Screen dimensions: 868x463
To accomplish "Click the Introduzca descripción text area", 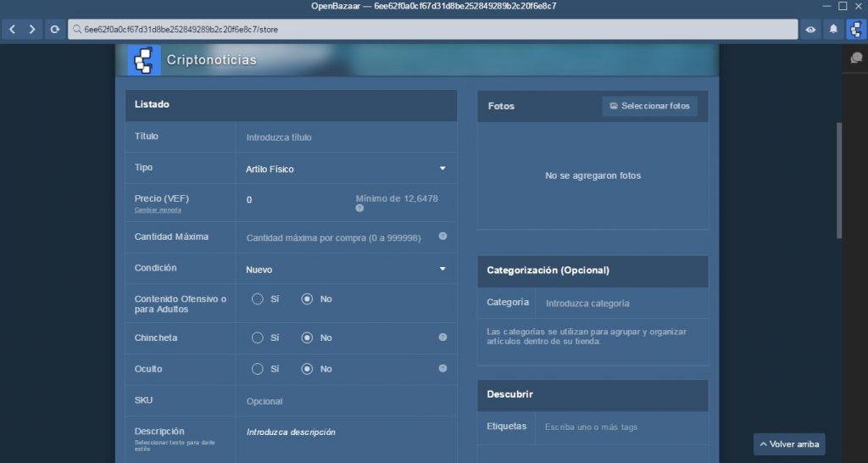I will [347, 440].
